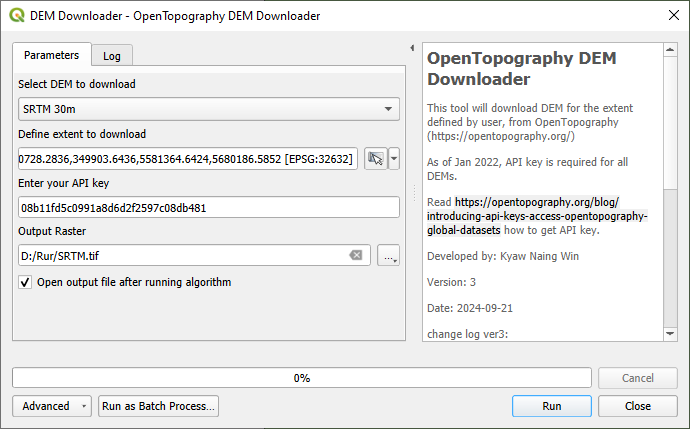Viewport: 690px width, 429px height.
Task: Click the panel splitter handle dots
Action: tap(415, 193)
